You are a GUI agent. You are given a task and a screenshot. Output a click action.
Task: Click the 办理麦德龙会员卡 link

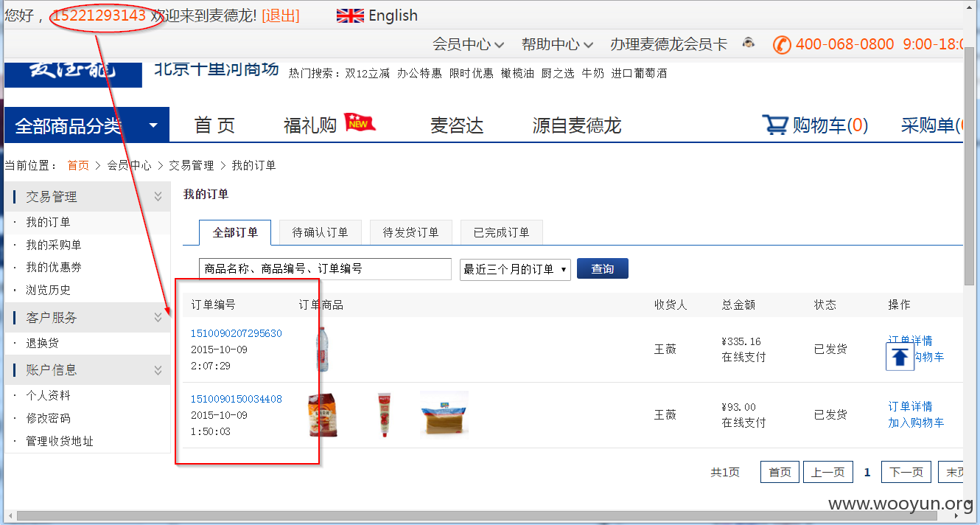668,44
